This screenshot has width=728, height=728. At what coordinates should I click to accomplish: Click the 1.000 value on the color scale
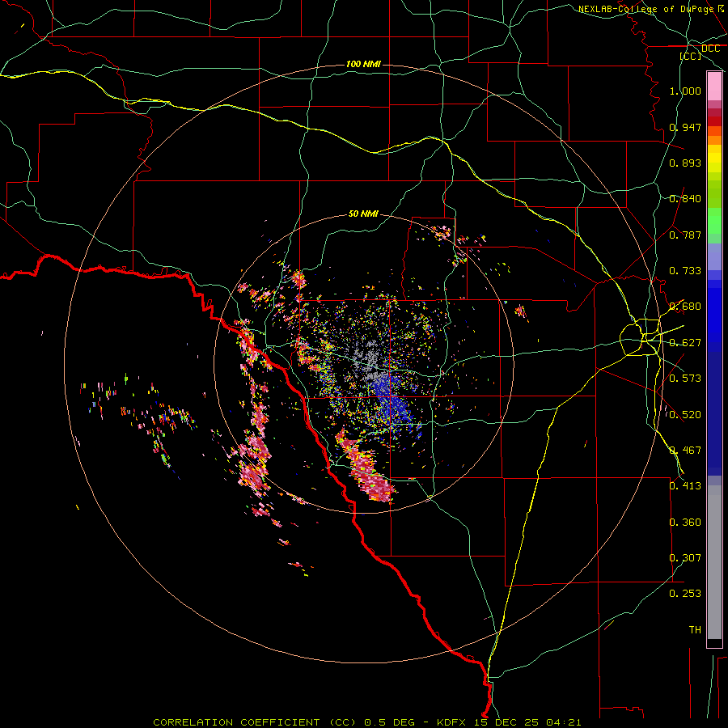pos(685,91)
